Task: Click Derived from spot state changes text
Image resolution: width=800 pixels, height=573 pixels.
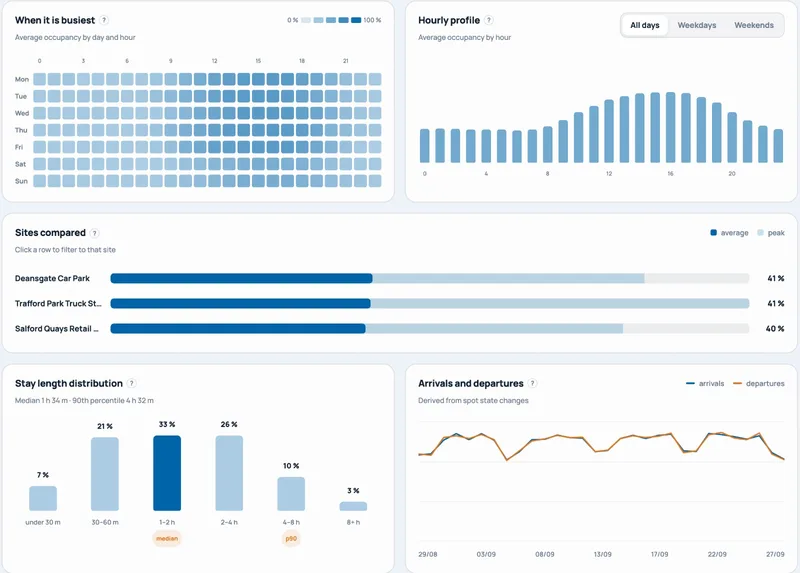Action: [x=473, y=401]
